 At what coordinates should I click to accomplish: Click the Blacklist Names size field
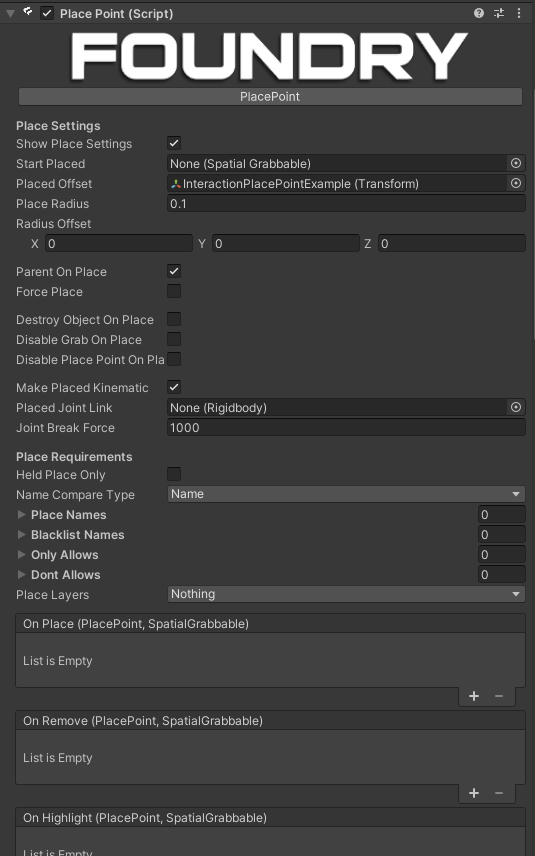[x=502, y=534]
